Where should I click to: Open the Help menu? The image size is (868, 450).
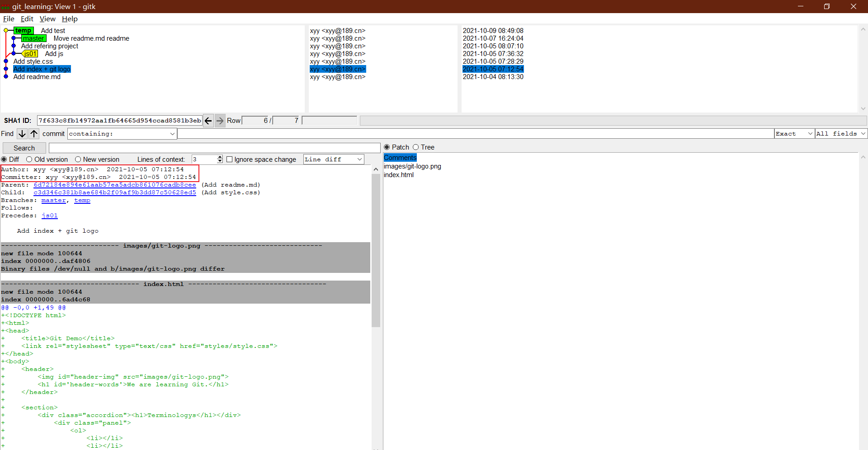pos(70,19)
